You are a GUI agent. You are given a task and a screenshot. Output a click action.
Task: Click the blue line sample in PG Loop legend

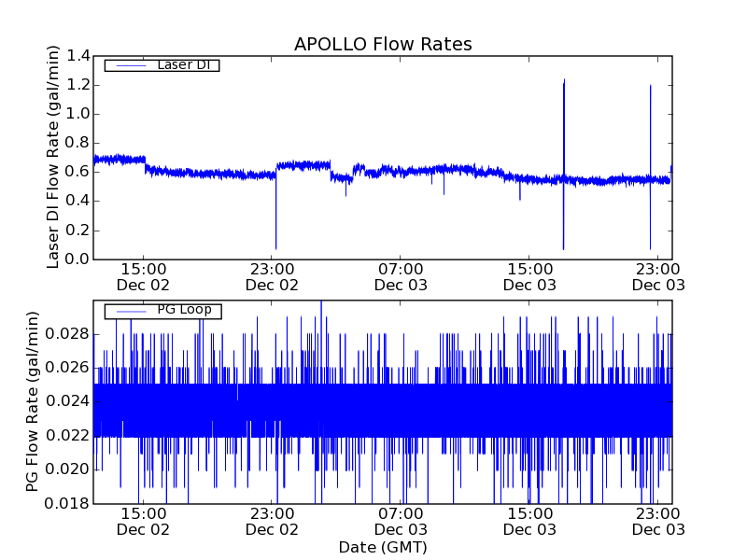coord(131,312)
